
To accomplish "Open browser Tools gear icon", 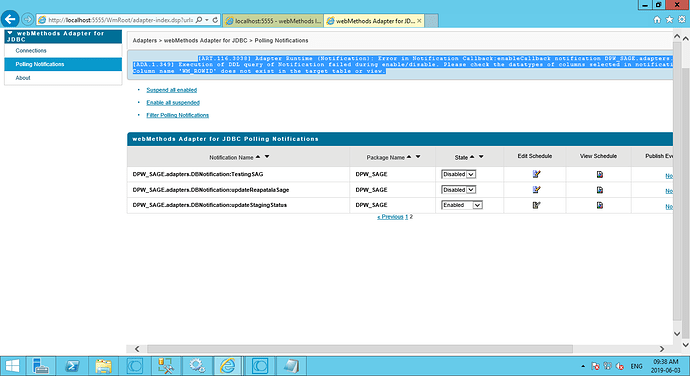I will (682, 20).
